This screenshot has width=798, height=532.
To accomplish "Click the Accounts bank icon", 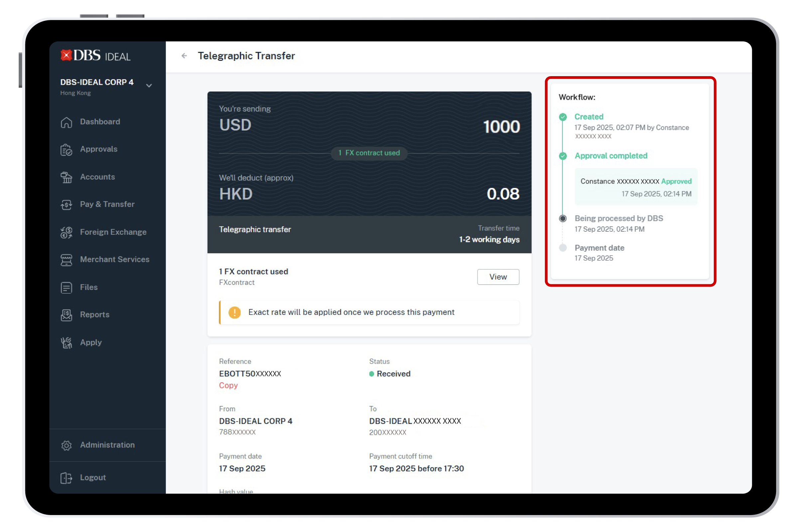I will click(66, 177).
